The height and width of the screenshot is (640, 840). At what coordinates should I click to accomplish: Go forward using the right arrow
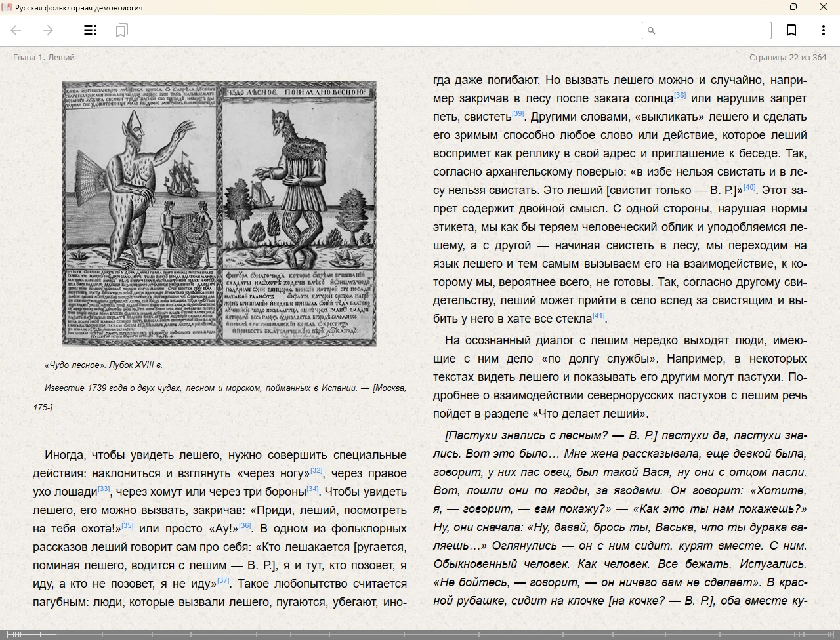[x=47, y=30]
